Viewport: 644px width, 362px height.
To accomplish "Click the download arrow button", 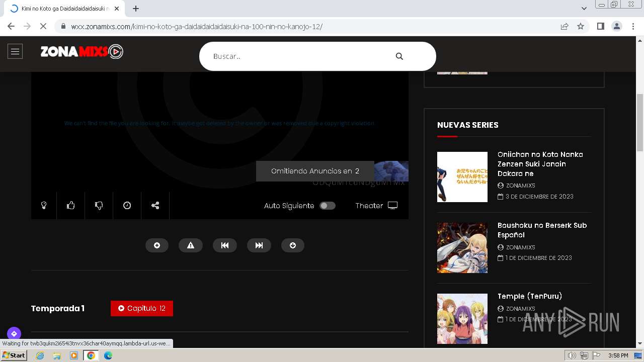I will click(x=293, y=245).
